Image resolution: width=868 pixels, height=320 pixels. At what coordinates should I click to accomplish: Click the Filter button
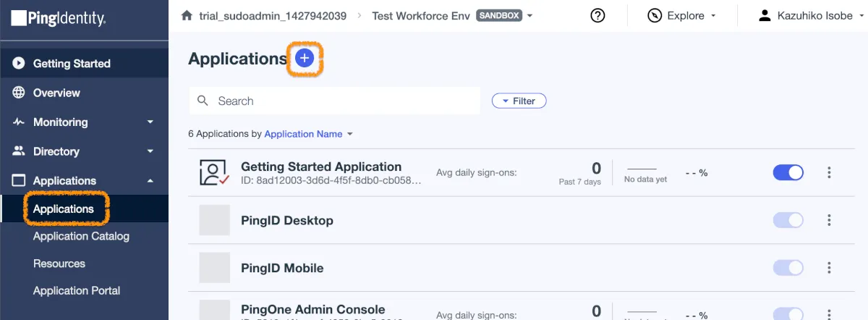(x=519, y=101)
